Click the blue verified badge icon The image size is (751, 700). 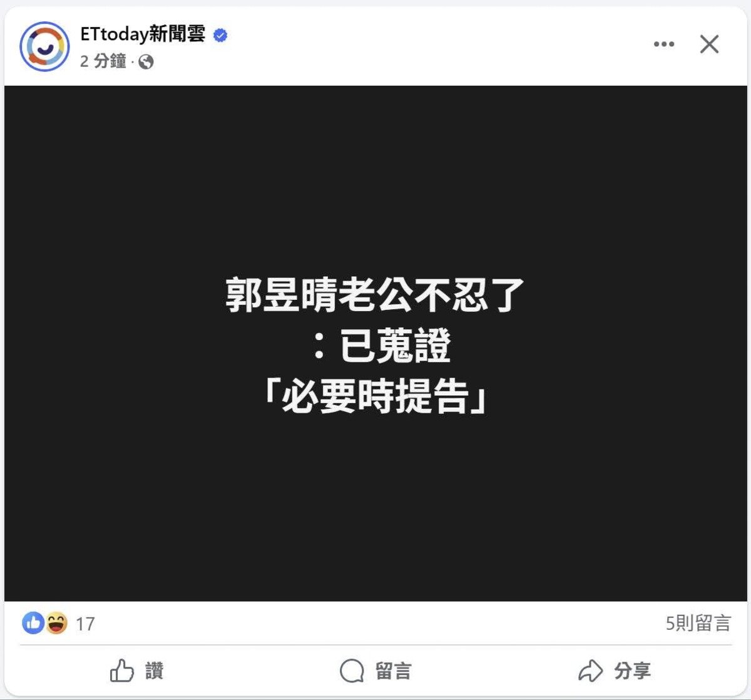click(x=220, y=35)
